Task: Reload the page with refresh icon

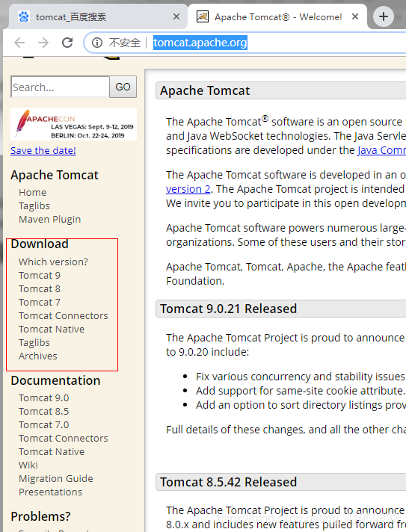Action: click(x=67, y=43)
